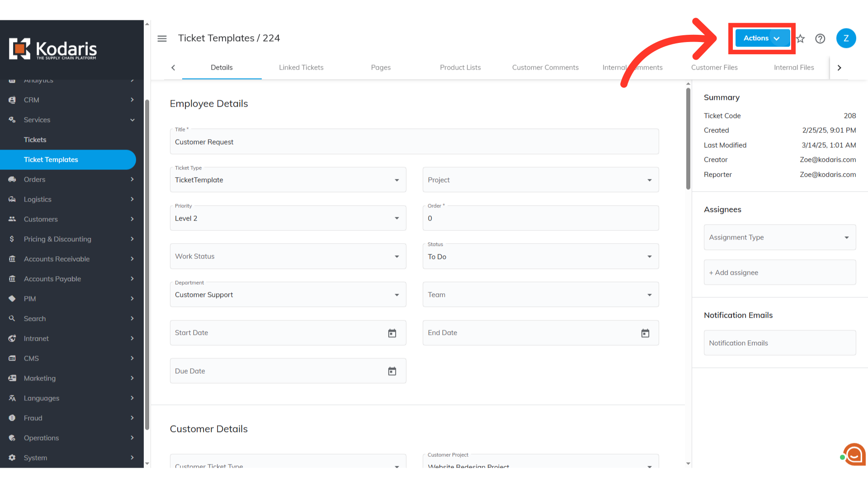Open the hamburger navigation menu
This screenshot has width=868, height=488.
pyautogui.click(x=162, y=38)
